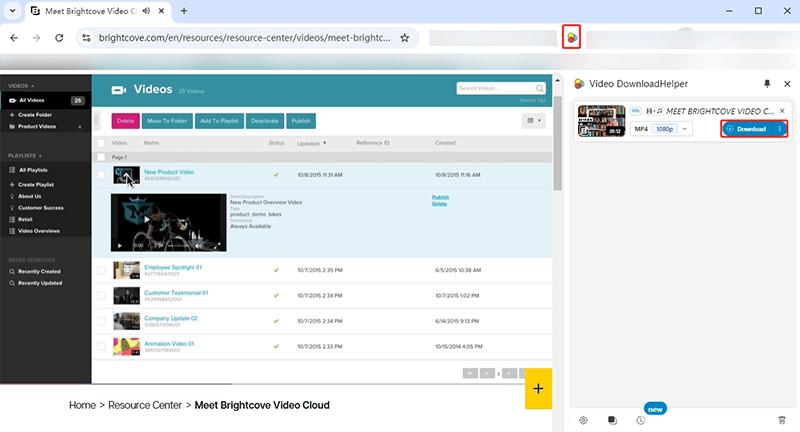The width and height of the screenshot is (800, 432).
Task: Reload the Brightcove page
Action: [x=59, y=38]
